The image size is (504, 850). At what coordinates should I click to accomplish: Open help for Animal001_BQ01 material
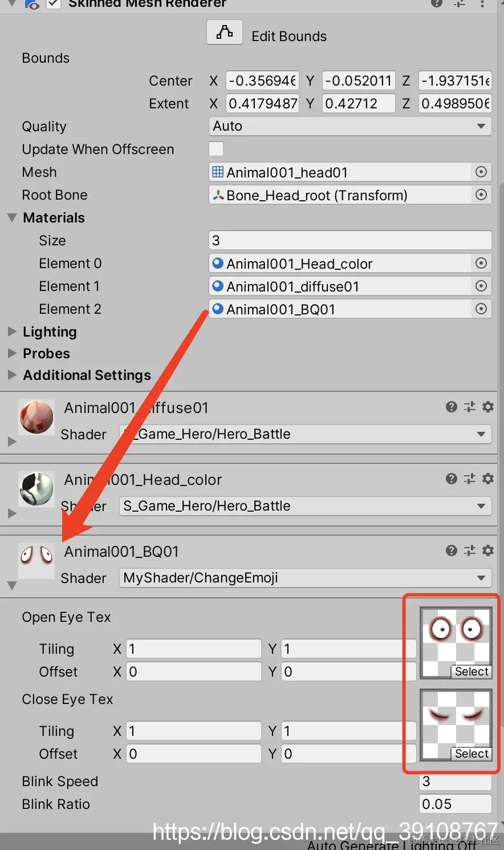(452, 551)
